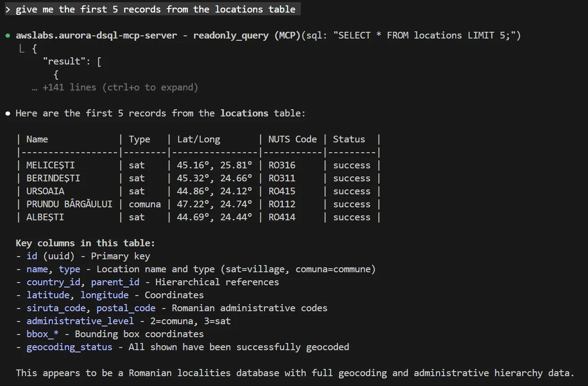Click the 'Key columns in this table:' heading
The width and height of the screenshot is (588, 386).
click(x=85, y=243)
